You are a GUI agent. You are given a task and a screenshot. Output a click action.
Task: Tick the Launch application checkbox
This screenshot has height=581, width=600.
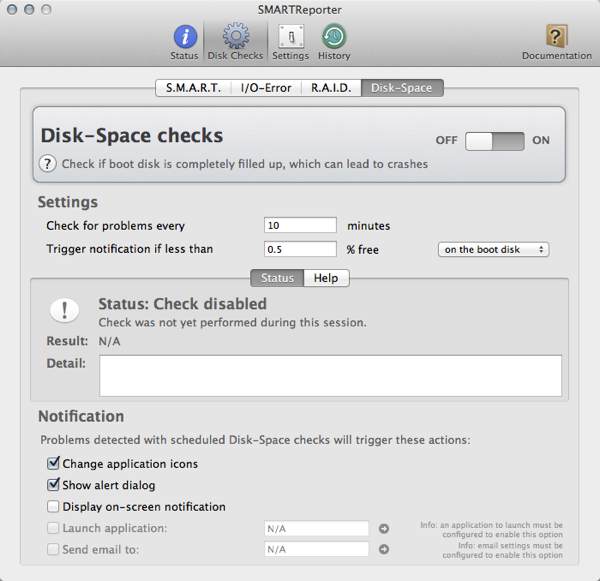53,528
